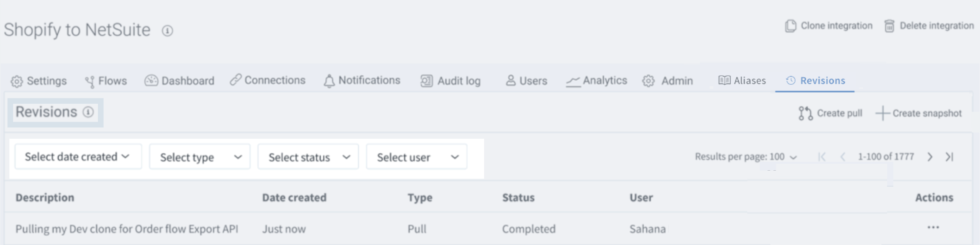The image size is (980, 245).
Task: Click the Revisions clock icon
Action: (x=791, y=80)
